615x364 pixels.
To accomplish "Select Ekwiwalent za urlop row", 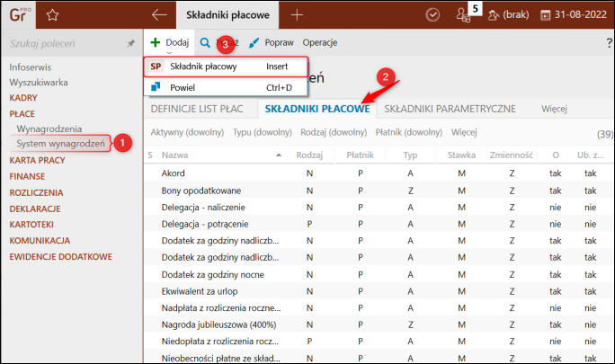I will tap(379, 291).
